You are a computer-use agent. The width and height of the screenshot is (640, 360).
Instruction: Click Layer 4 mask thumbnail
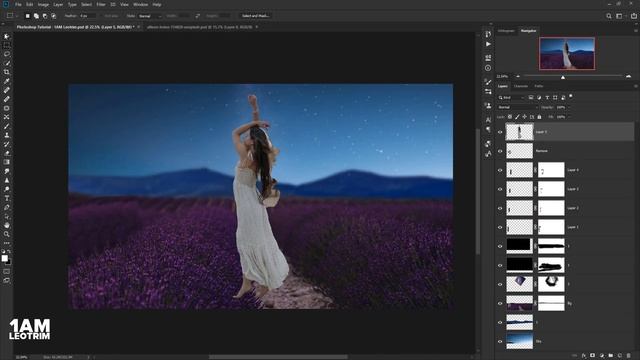pyautogui.click(x=551, y=170)
